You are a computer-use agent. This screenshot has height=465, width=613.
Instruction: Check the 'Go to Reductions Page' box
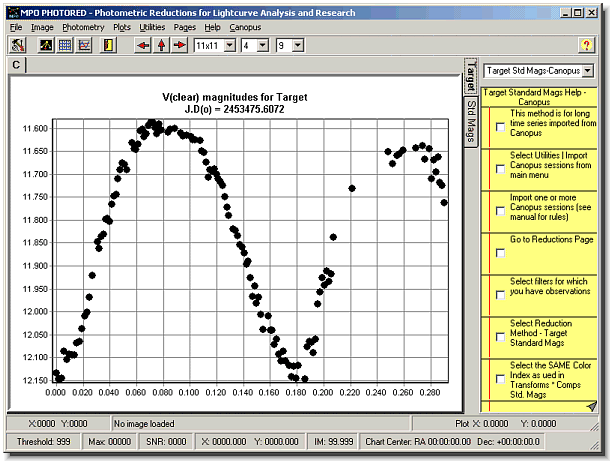[x=500, y=253]
